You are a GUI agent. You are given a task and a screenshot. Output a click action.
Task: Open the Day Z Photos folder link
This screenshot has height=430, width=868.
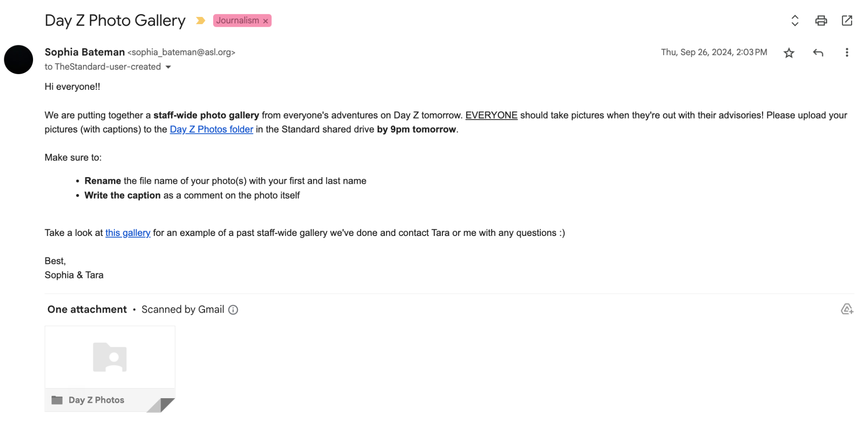(211, 129)
